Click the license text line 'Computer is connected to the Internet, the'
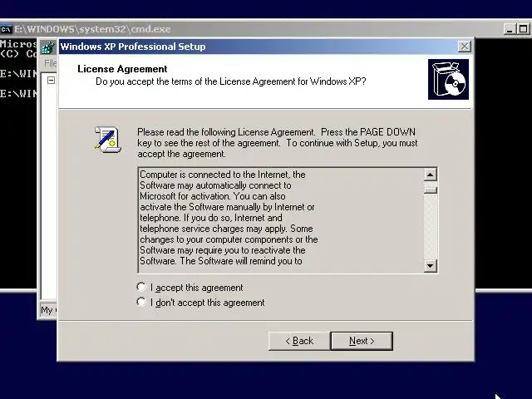The height and width of the screenshot is (399, 532). [x=223, y=175]
